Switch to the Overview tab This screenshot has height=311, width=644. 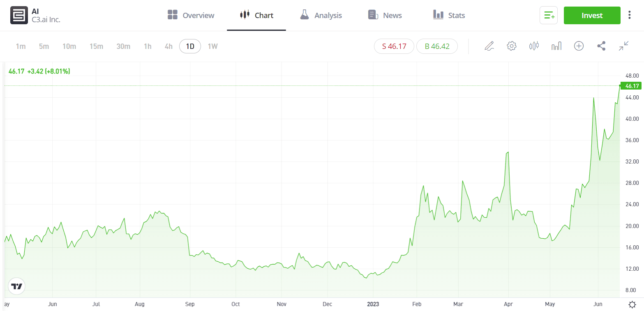191,16
